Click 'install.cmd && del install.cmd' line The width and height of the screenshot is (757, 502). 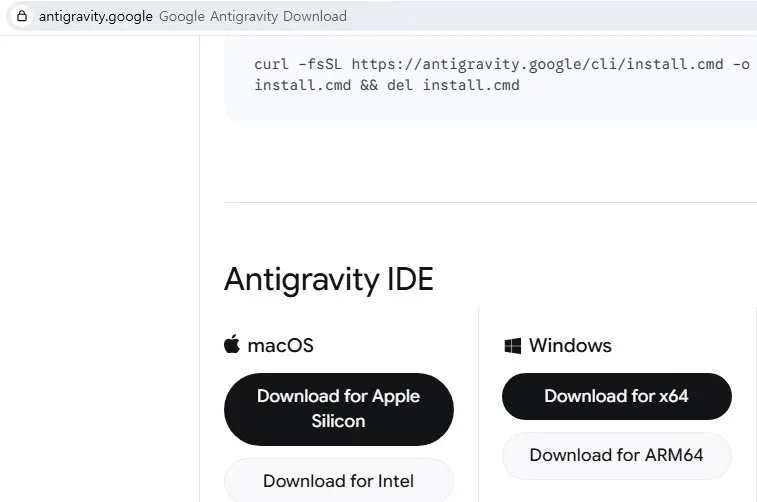[x=387, y=85]
